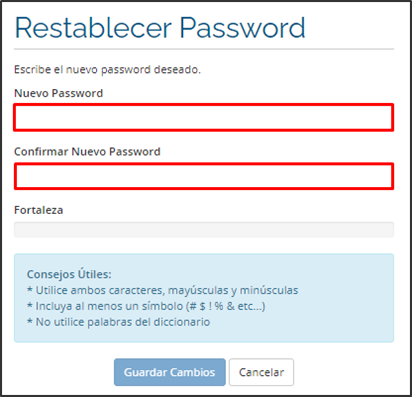The image size is (413, 398).
Task: Save with the Guardar Cambios button
Action: 170,372
